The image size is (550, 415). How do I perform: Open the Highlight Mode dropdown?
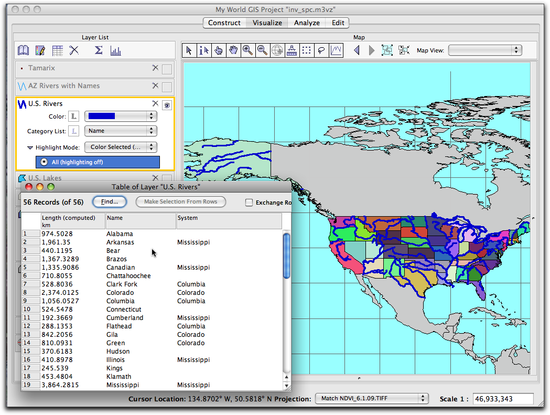[121, 147]
